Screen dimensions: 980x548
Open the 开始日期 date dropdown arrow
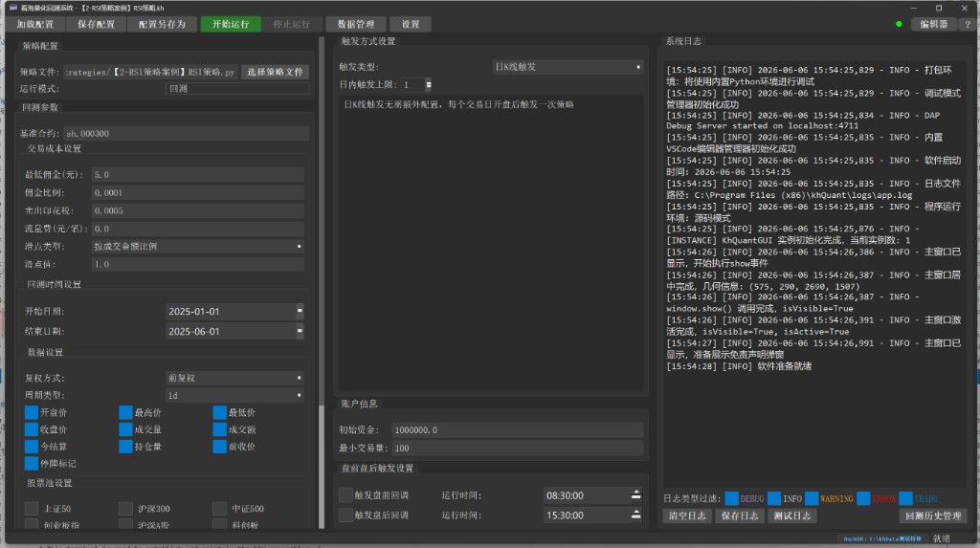(300, 311)
